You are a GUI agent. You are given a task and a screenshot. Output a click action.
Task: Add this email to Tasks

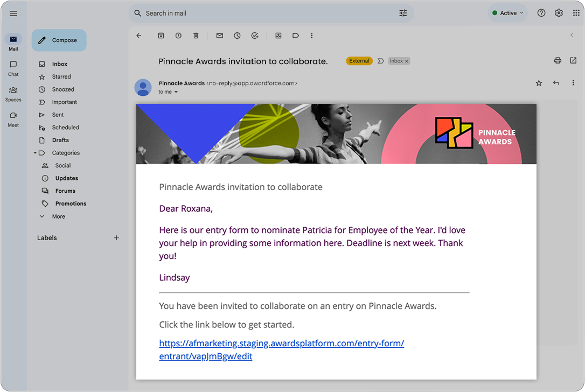click(254, 35)
